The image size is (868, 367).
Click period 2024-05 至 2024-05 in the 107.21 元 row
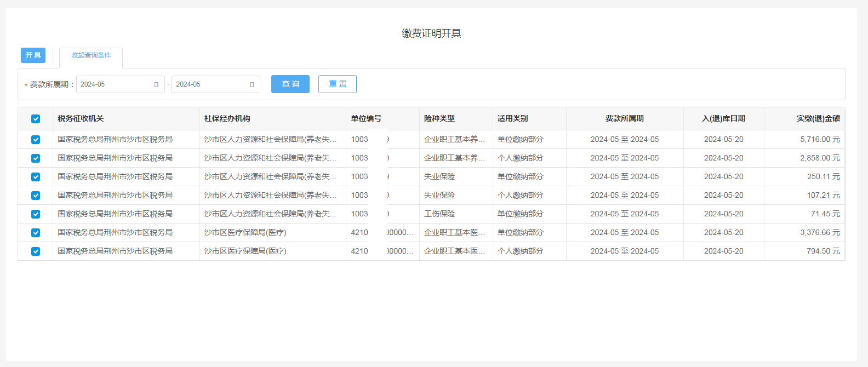(x=625, y=195)
